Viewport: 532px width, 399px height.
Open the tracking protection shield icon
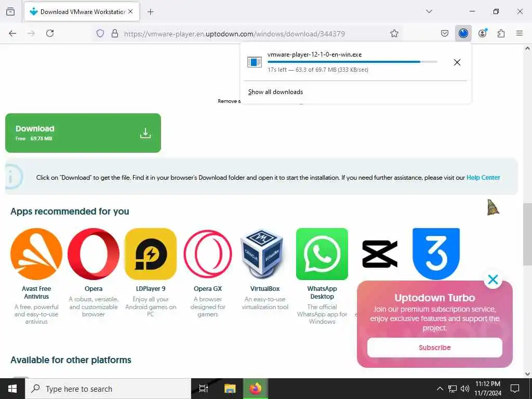click(100, 33)
